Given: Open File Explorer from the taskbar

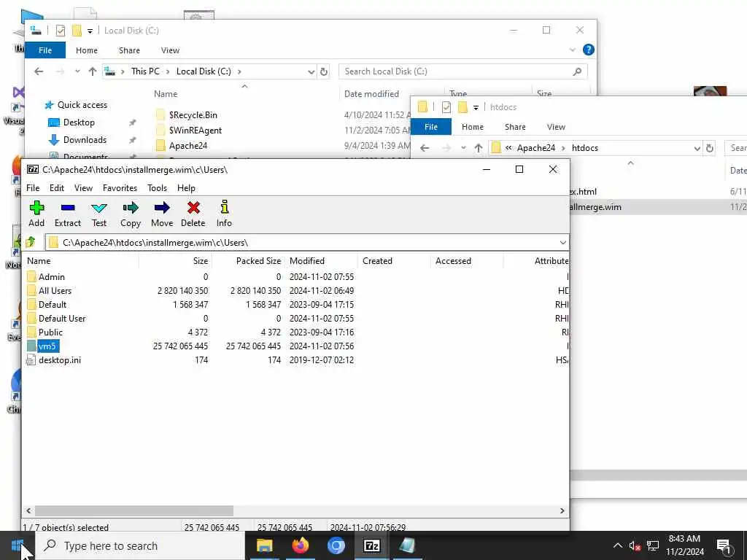Looking at the screenshot, I should [x=264, y=545].
